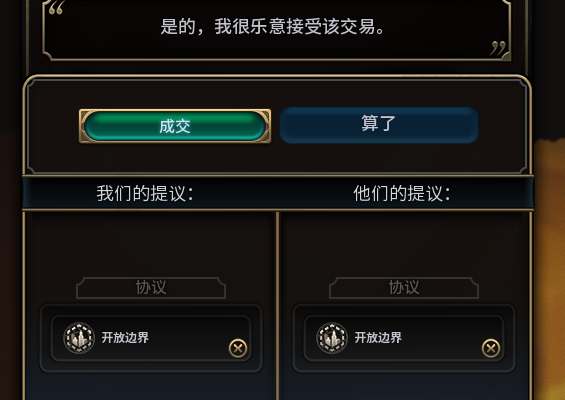Click the closing quotation mark icon
The image size is (565, 400).
tap(498, 48)
